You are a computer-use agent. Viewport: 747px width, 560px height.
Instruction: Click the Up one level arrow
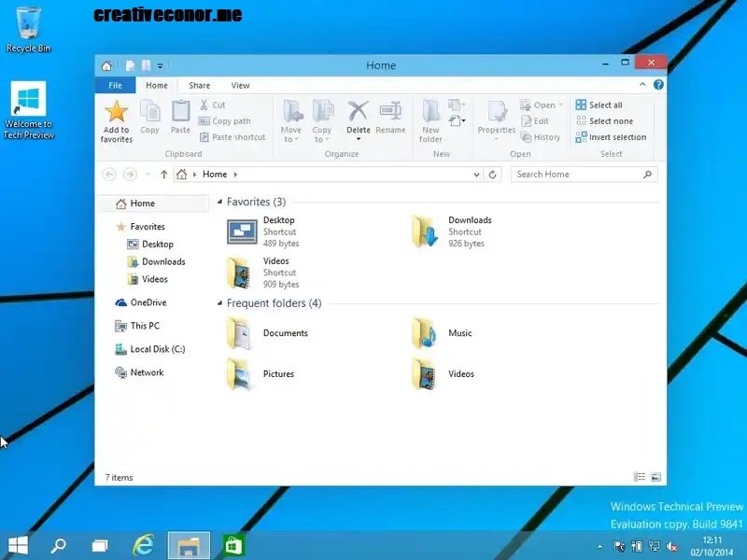[x=164, y=175]
